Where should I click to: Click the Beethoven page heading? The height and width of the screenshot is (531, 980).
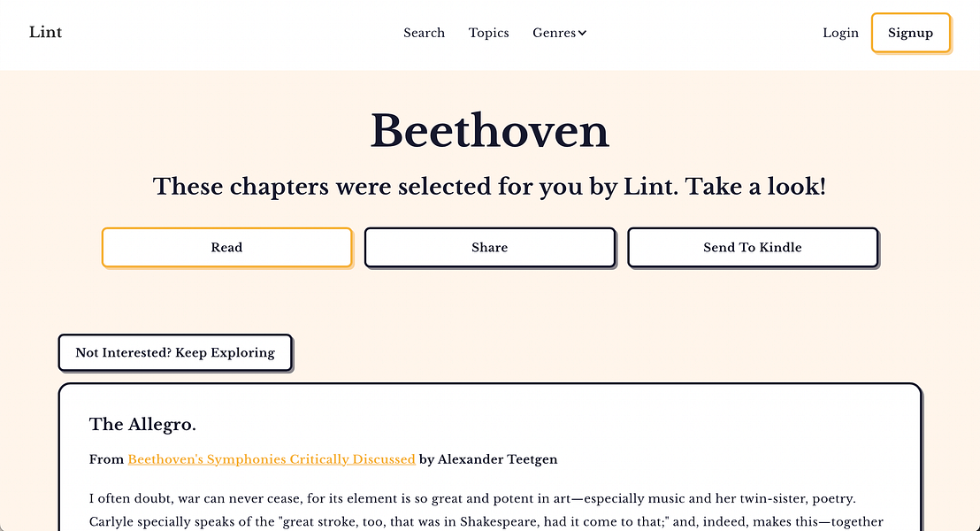click(x=489, y=131)
